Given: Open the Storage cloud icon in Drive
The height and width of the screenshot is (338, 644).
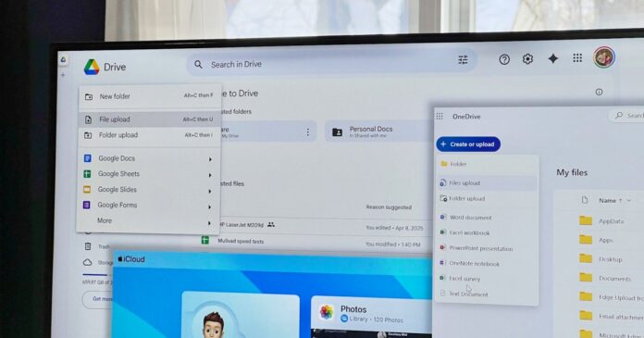Looking at the screenshot, I should 88,262.
